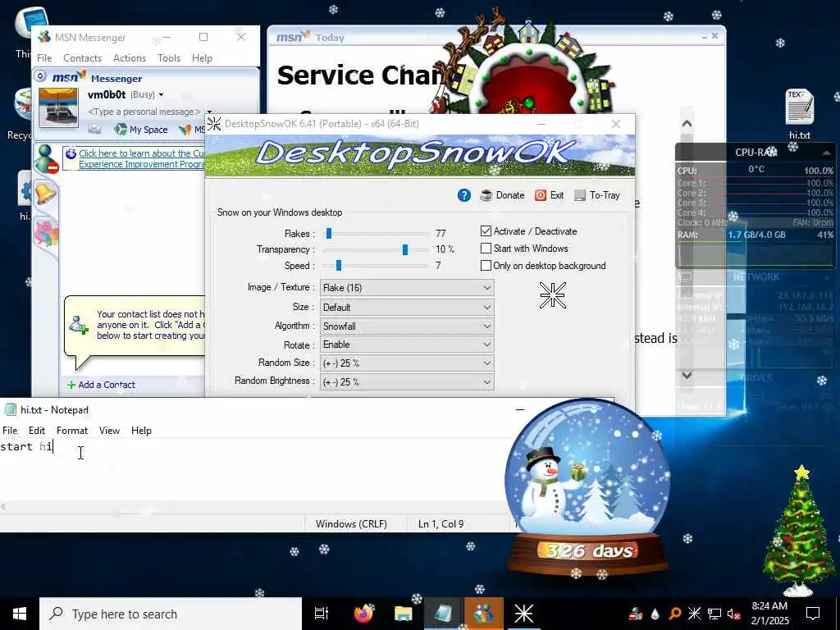
Task: Open the Size dropdown
Action: 407,308
